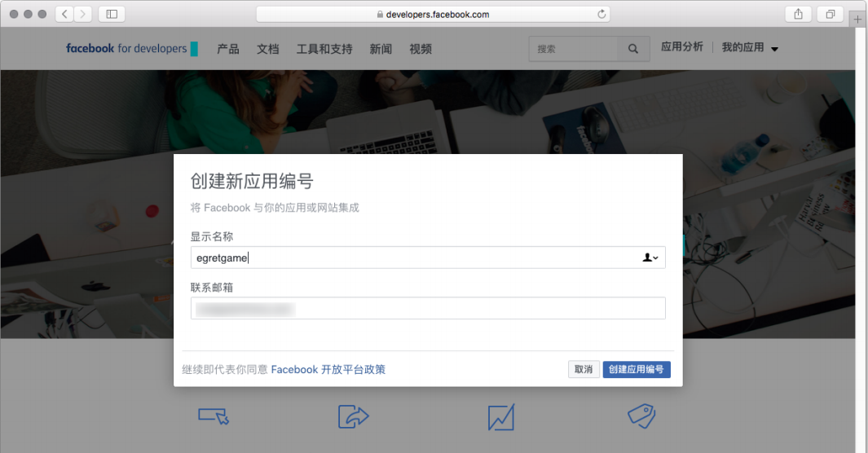The height and width of the screenshot is (453, 868).
Task: Open the contact autofill dropdown in name field
Action: (x=650, y=257)
